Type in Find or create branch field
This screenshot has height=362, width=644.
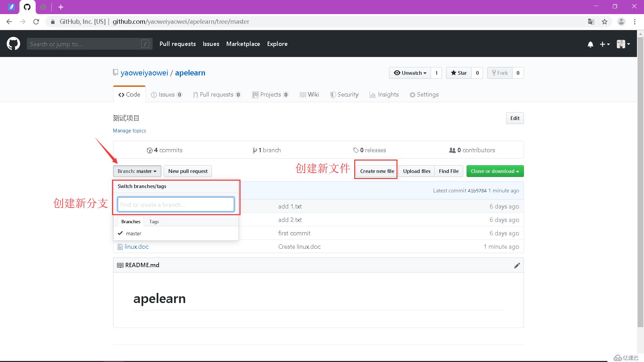pos(176,204)
